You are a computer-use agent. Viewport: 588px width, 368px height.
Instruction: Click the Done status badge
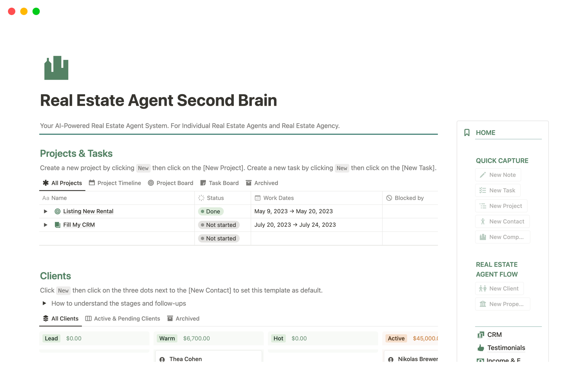pyautogui.click(x=211, y=211)
